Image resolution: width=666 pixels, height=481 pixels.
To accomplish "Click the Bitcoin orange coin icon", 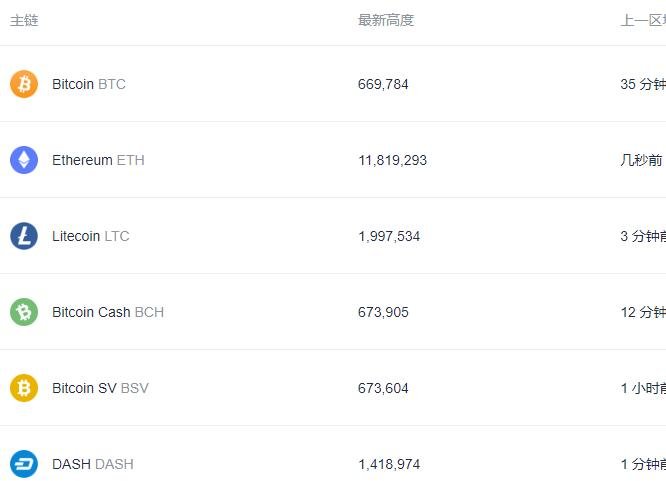I will (24, 84).
